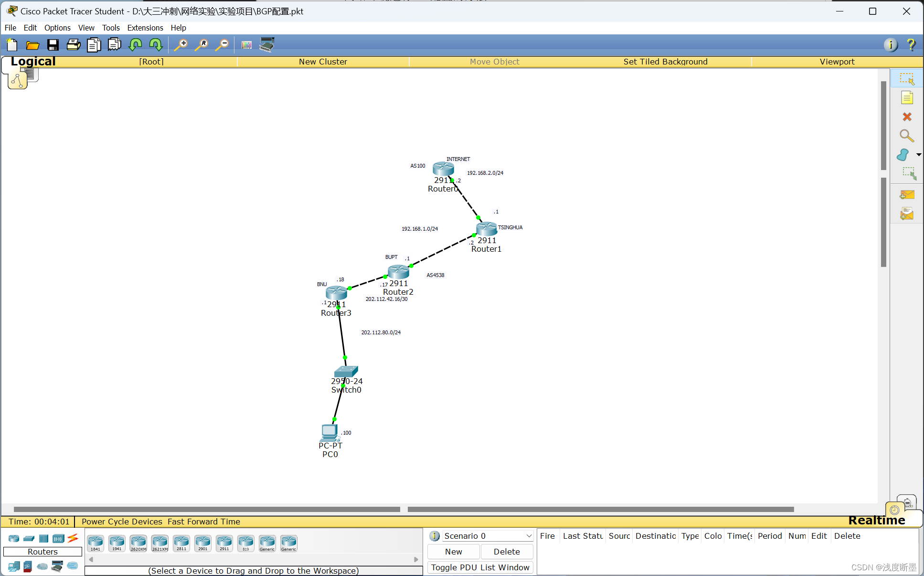Select the Inspect magnifier tool
The height and width of the screenshot is (576, 924).
(x=906, y=136)
